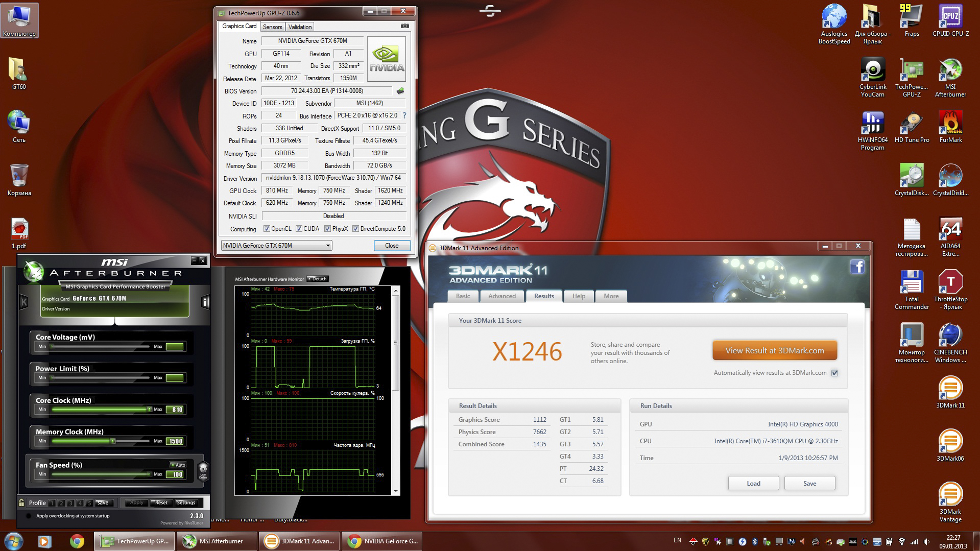The image size is (980, 551).
Task: Select Afterburner profile slot 1
Action: tap(52, 503)
